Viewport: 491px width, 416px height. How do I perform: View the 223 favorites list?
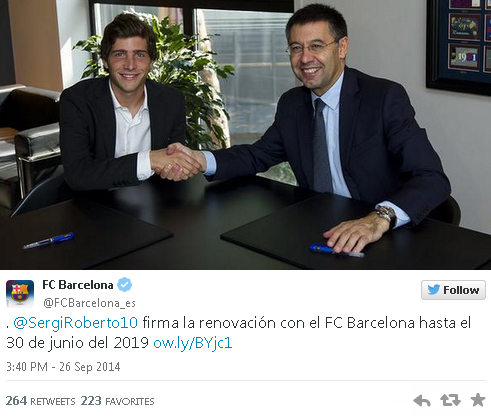[117, 401]
